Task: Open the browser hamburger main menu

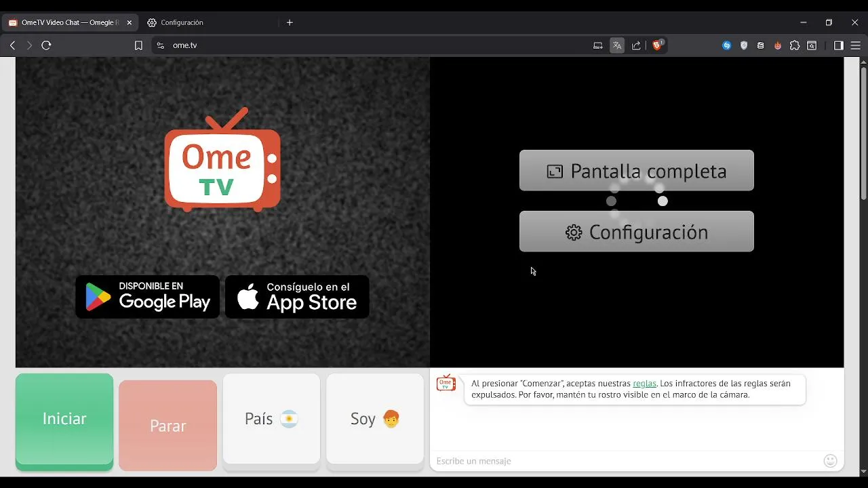Action: pyautogui.click(x=856, y=45)
